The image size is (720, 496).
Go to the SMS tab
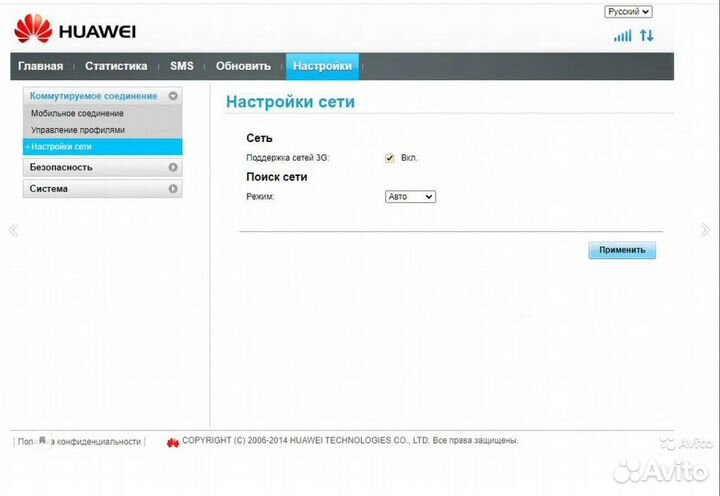(x=181, y=66)
